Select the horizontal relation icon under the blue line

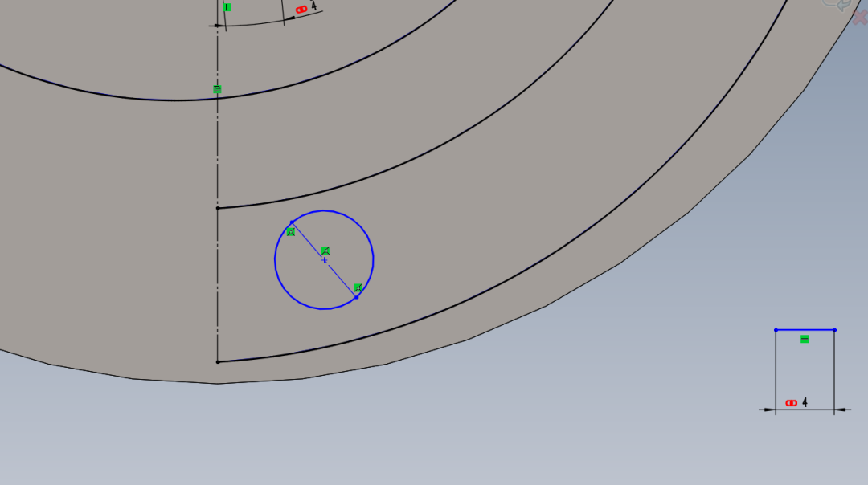[805, 339]
